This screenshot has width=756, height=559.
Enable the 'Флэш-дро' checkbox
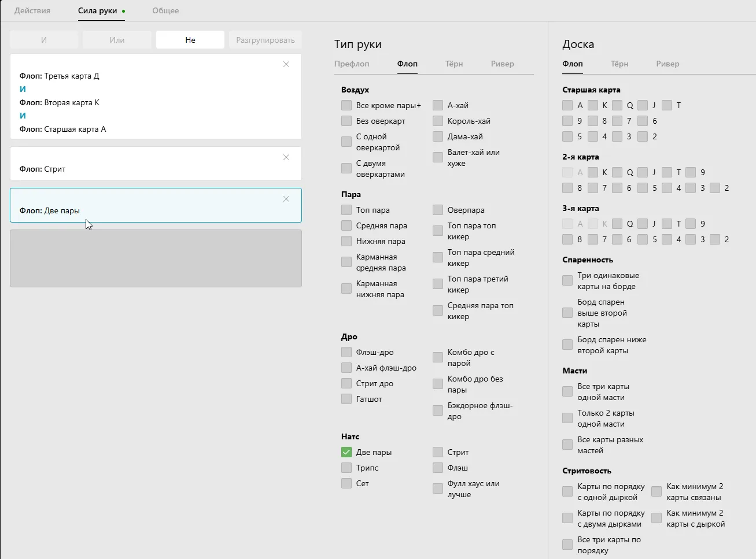[x=346, y=352]
